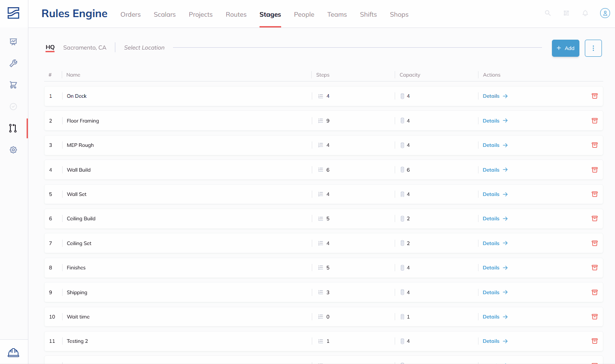Open Details for Wall Build
This screenshot has width=615, height=364.
pyautogui.click(x=495, y=170)
